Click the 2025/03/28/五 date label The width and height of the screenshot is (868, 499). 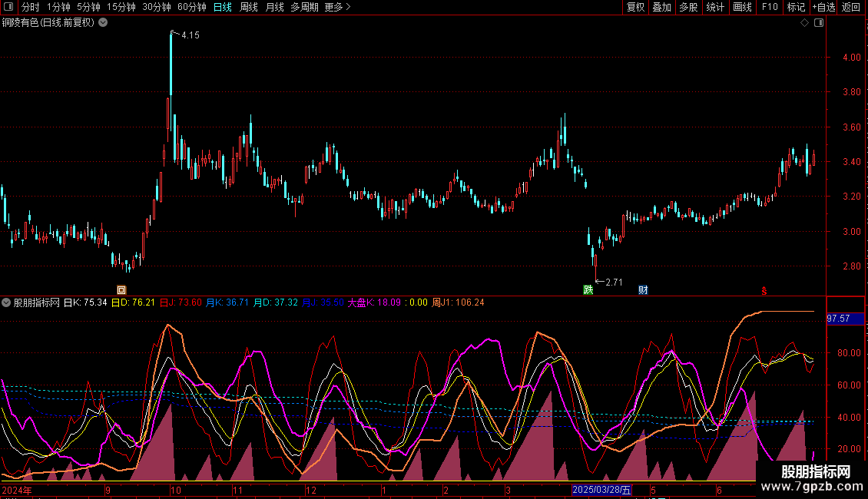coord(601,490)
